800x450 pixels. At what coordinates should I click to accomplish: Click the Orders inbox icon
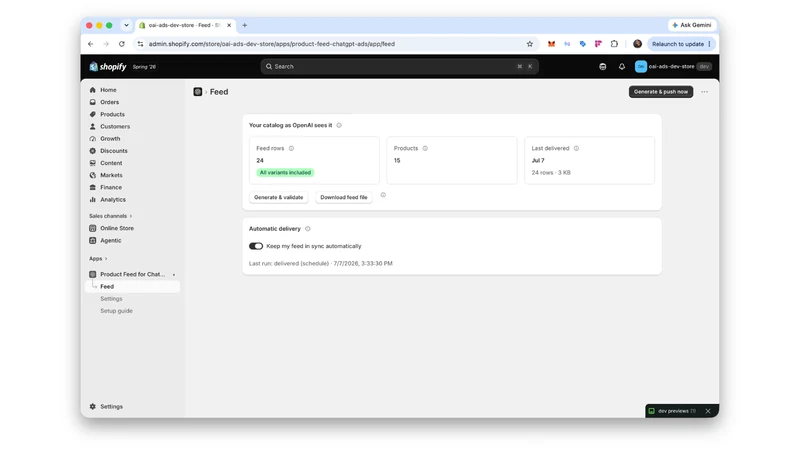(x=92, y=102)
